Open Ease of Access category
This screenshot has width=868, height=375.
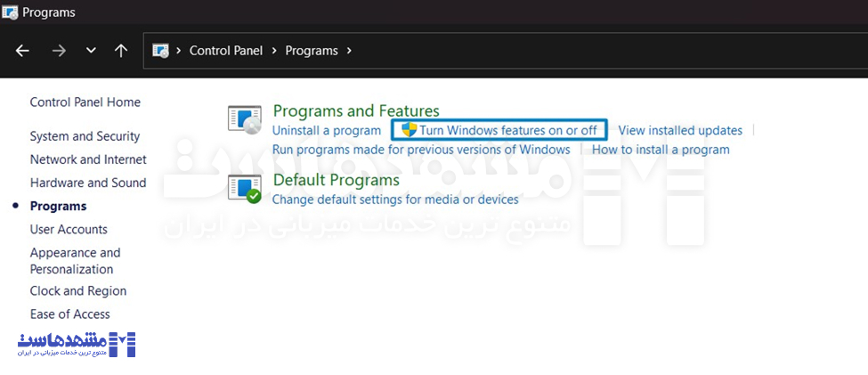[69, 314]
